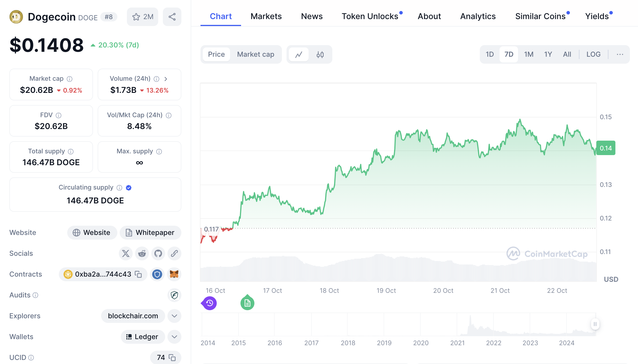The width and height of the screenshot is (638, 364).
Task: Click the $20.62B market cap value
Action: (x=37, y=90)
